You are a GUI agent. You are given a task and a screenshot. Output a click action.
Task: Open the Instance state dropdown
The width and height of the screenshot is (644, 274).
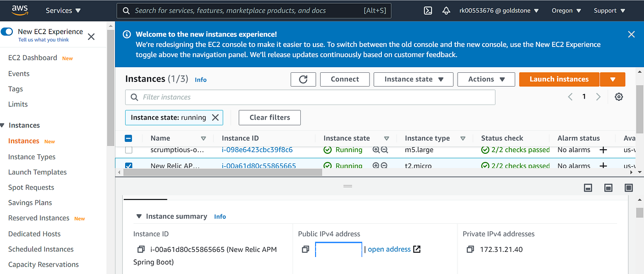coord(414,79)
